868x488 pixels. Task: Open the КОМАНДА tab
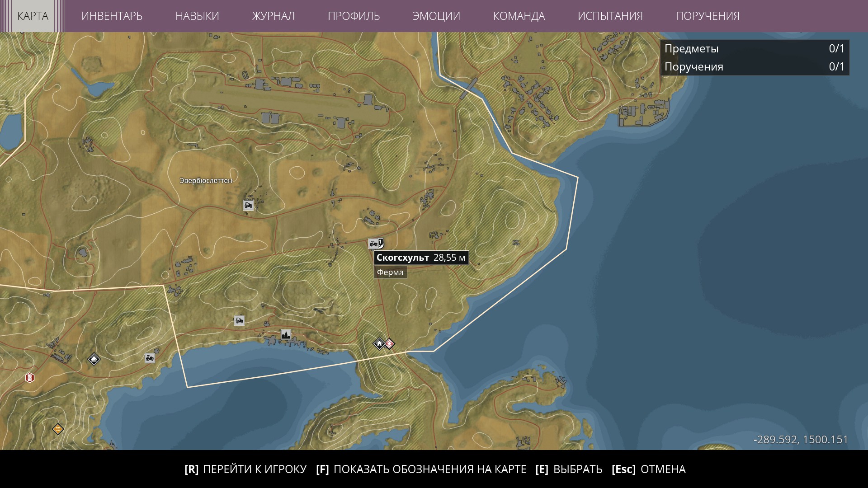(519, 16)
